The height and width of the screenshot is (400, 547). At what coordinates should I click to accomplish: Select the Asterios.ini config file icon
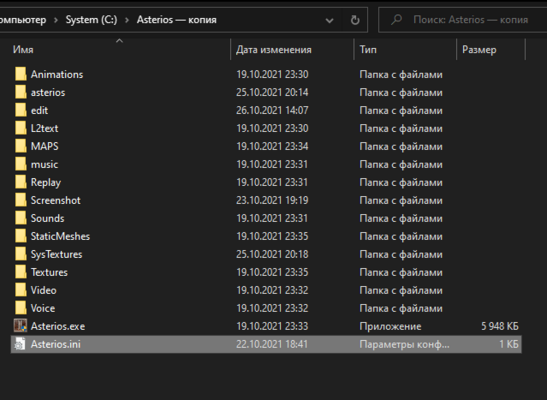pos(20,344)
